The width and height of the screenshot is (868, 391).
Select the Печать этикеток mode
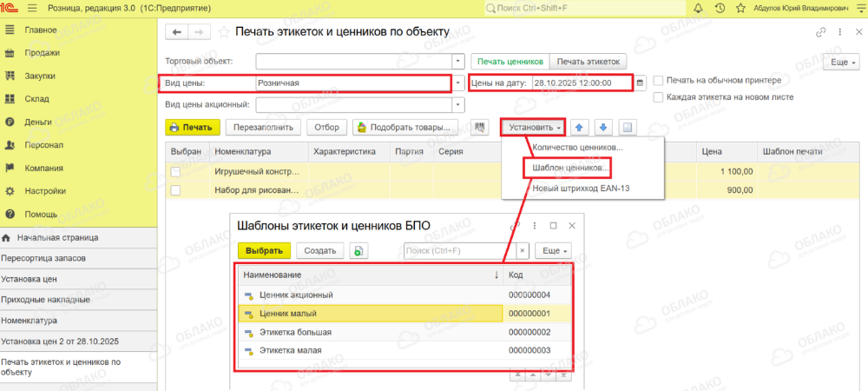(589, 62)
